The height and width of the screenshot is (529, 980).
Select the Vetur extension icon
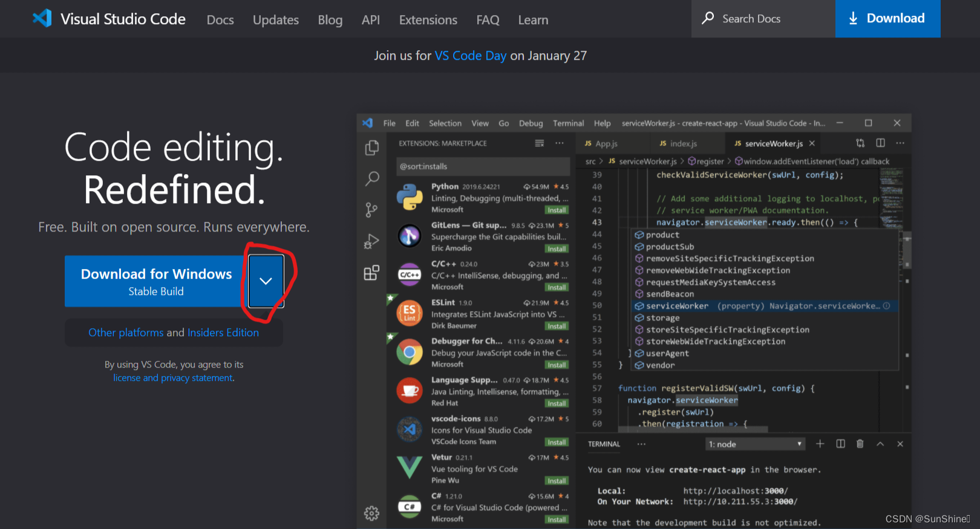click(x=410, y=468)
